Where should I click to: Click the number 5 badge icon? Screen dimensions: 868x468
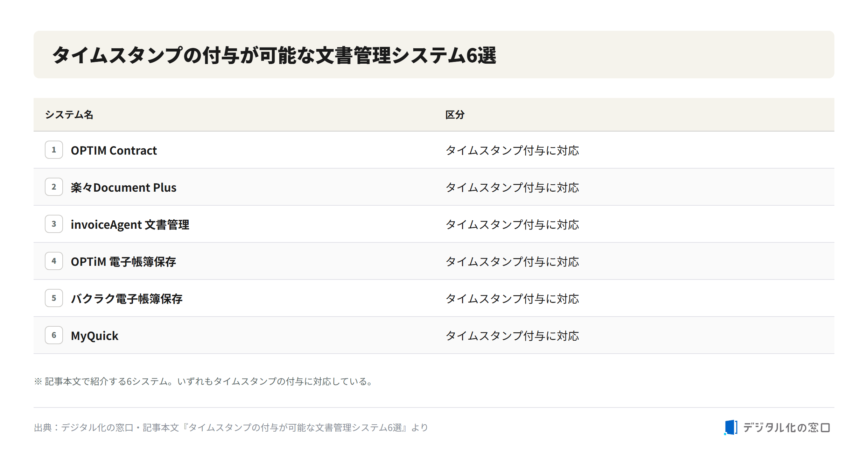(54, 298)
